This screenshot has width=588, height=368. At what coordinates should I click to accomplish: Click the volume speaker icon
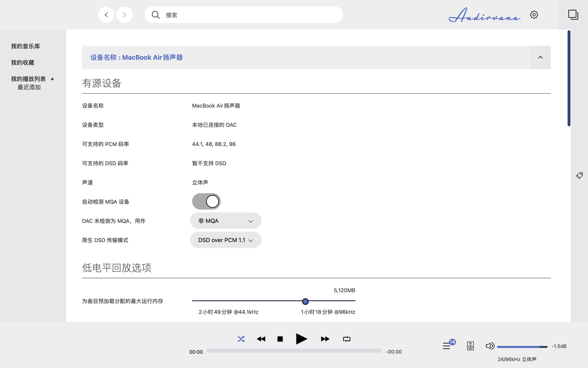click(x=490, y=346)
